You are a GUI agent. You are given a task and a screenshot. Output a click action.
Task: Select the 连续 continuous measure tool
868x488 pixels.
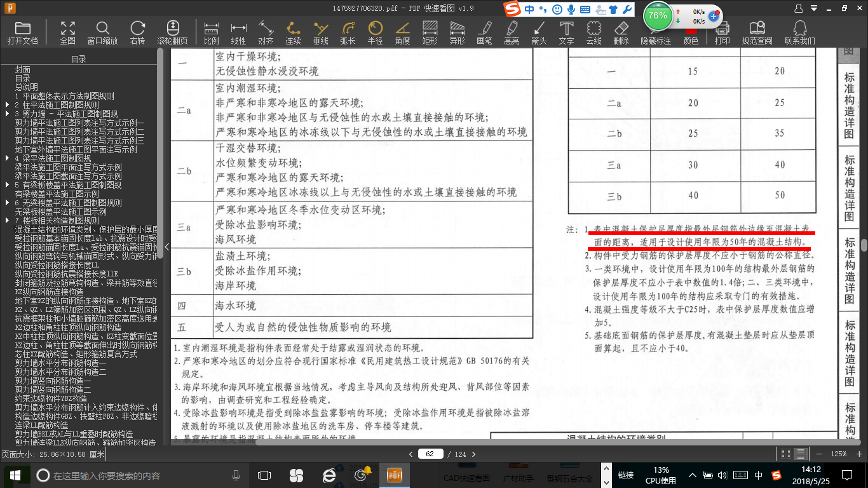(x=293, y=32)
